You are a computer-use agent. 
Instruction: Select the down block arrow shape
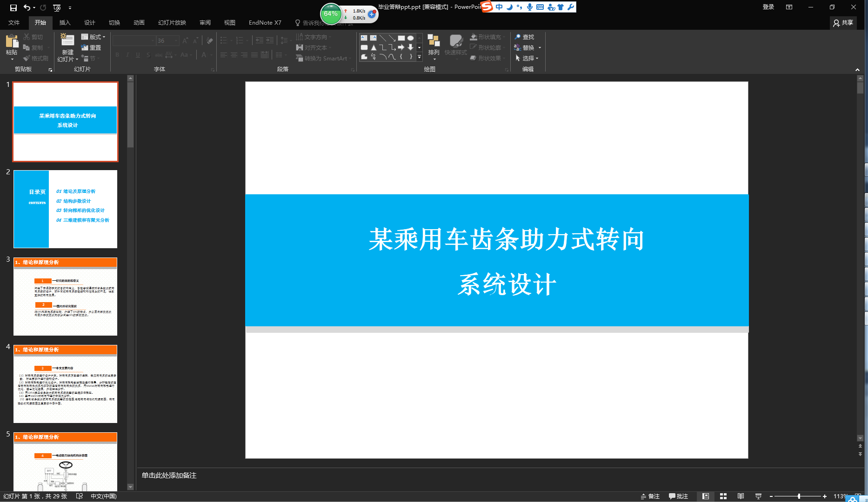[410, 47]
